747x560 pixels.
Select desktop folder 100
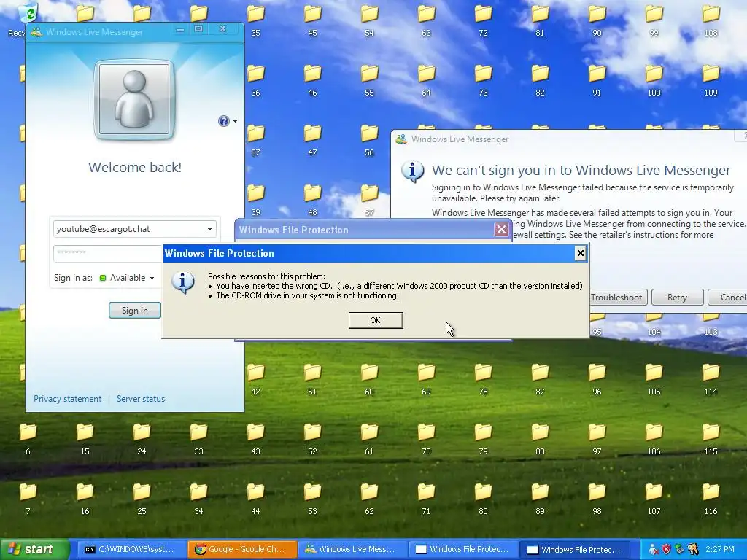(654, 79)
